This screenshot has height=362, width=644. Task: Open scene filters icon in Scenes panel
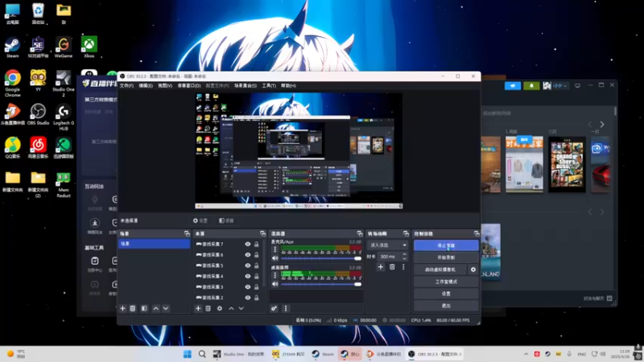coord(144,308)
